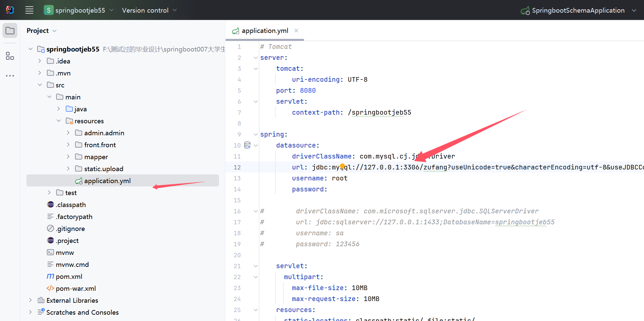Expand the front.front folder

68,145
